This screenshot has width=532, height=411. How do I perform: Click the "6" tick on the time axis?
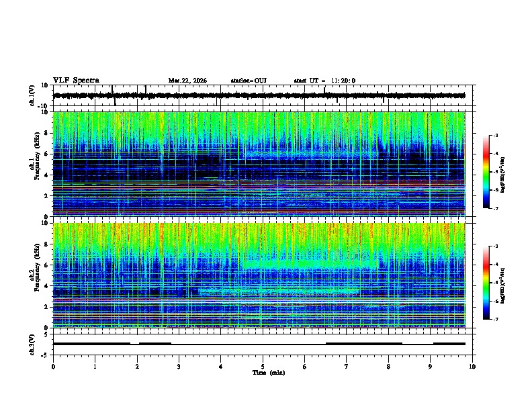pyautogui.click(x=305, y=367)
